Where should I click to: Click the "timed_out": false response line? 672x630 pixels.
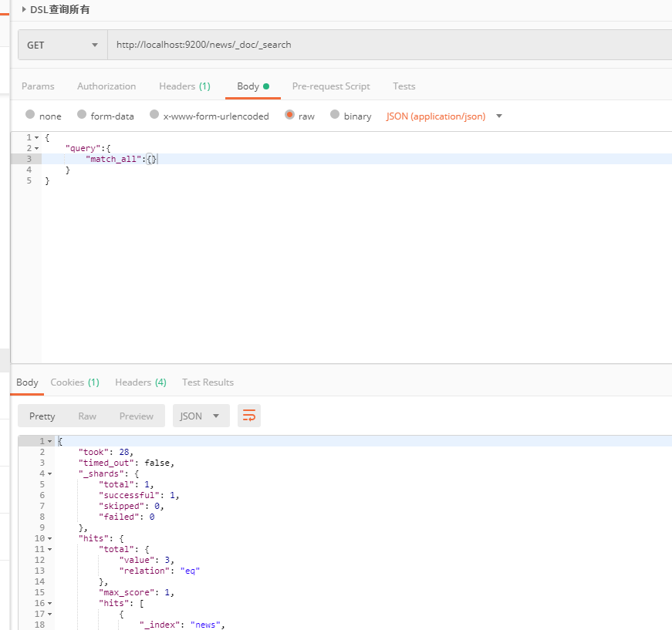(127, 463)
